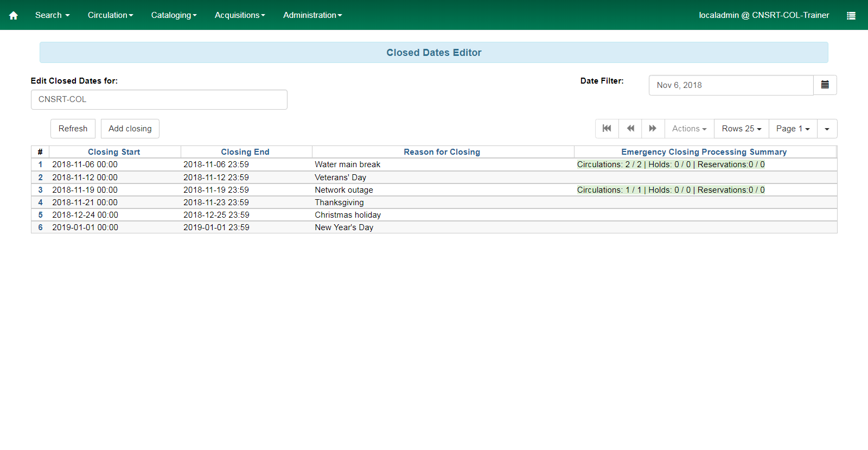The width and height of the screenshot is (868, 450).
Task: Click the Veterans' Day reason cell
Action: point(341,178)
